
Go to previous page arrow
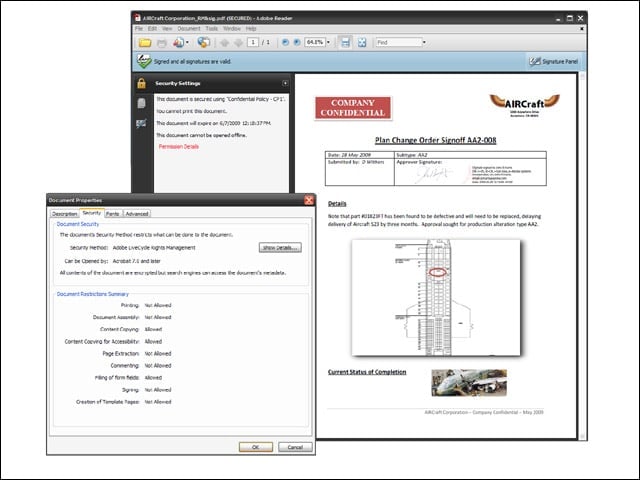[x=224, y=42]
